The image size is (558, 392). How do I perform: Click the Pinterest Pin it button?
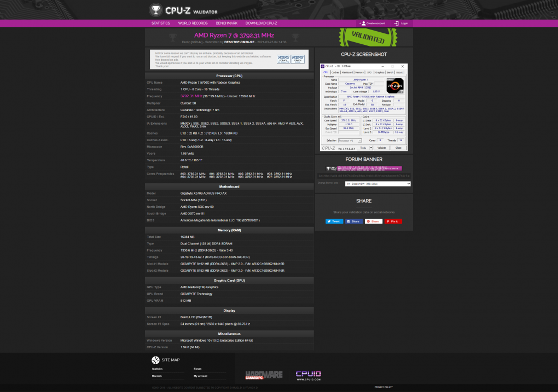(393, 221)
